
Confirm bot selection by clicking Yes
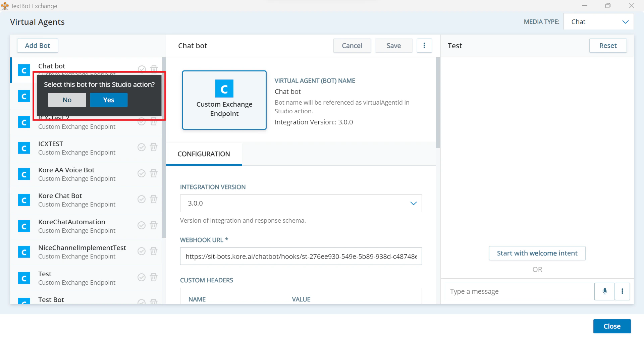pyautogui.click(x=108, y=100)
